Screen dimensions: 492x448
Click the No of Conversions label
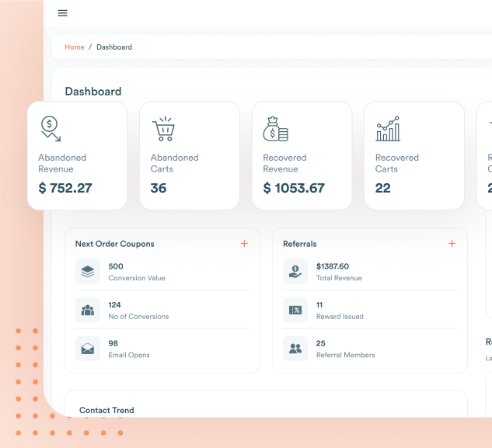point(138,316)
